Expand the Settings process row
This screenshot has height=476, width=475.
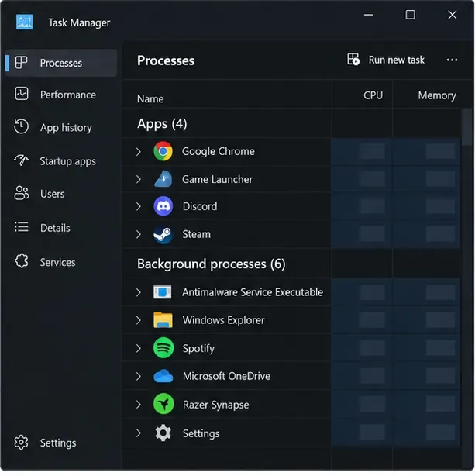point(139,433)
